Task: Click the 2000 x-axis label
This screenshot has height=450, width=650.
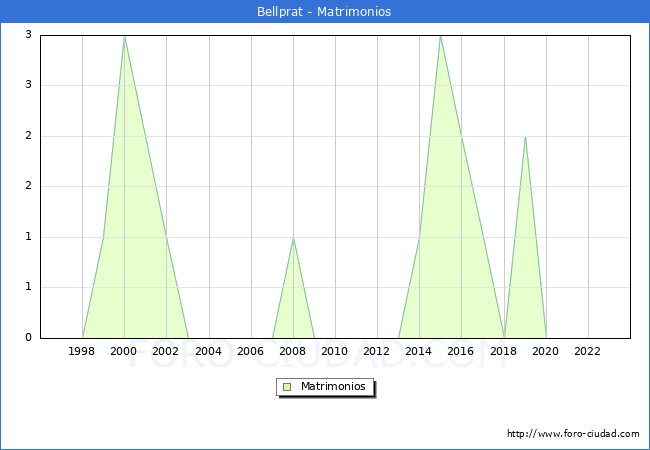Action: point(124,351)
